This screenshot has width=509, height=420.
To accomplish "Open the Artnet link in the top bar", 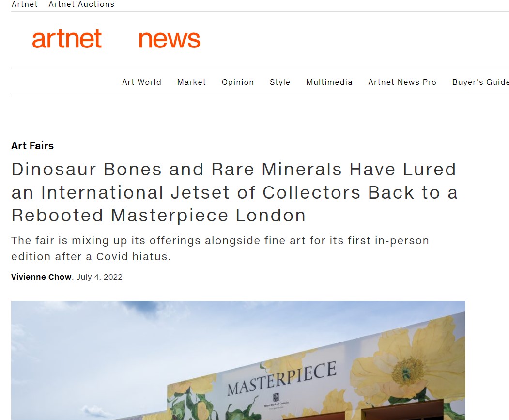I will [24, 4].
